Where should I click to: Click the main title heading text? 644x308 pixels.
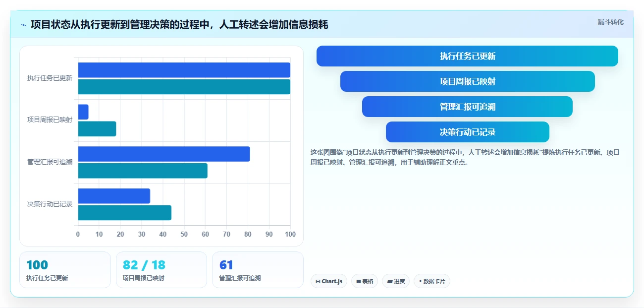179,25
